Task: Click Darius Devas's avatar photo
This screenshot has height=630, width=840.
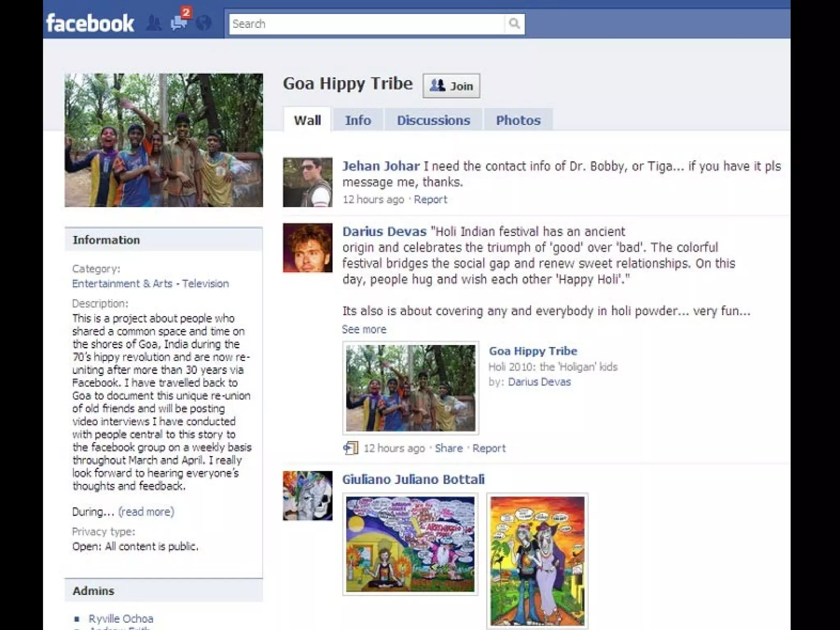Action: click(x=307, y=248)
